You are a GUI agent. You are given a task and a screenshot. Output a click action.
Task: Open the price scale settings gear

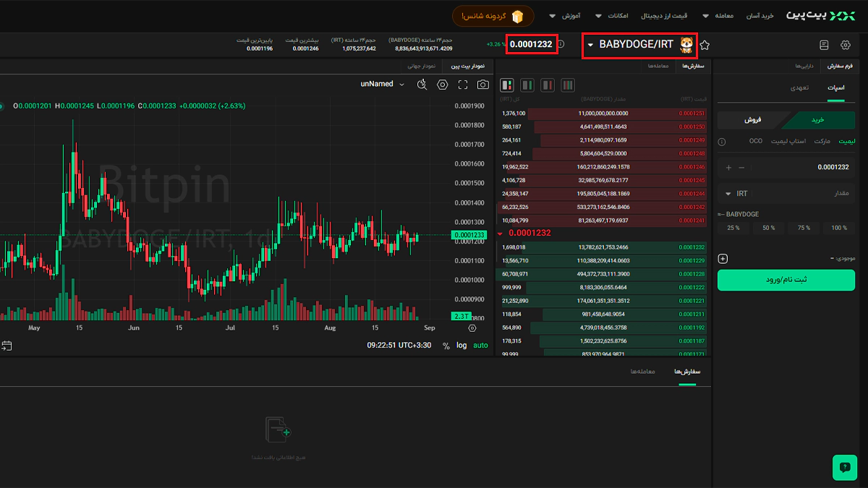pyautogui.click(x=472, y=328)
